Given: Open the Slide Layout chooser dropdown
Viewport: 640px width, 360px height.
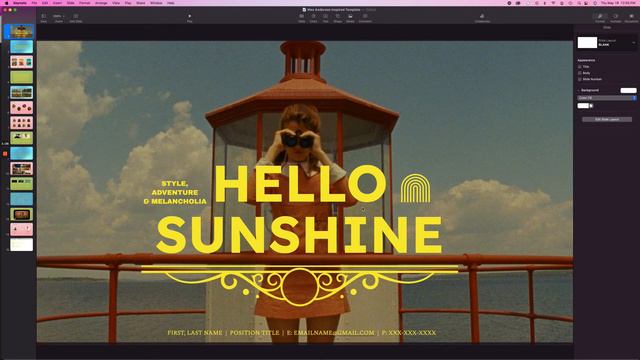Looking at the screenshot, I should point(607,42).
